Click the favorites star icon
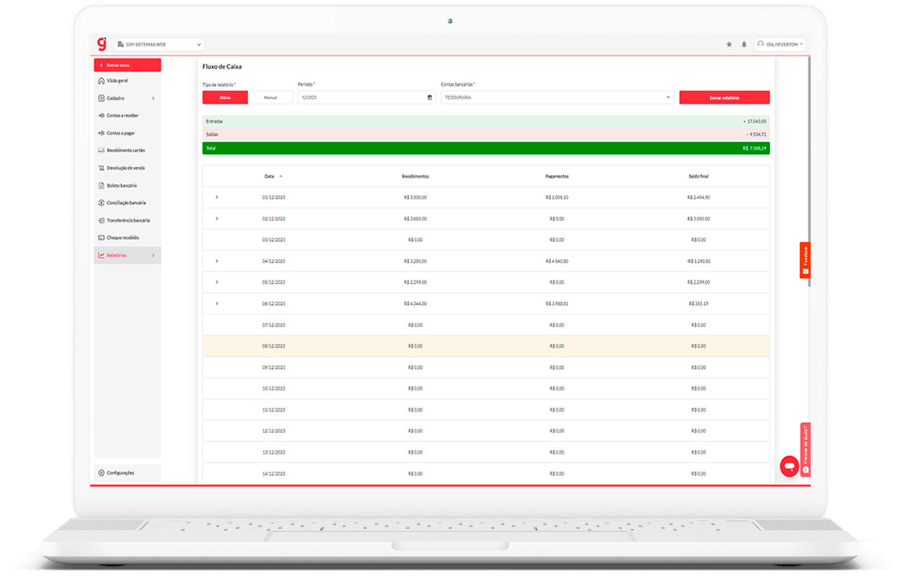 pyautogui.click(x=729, y=45)
